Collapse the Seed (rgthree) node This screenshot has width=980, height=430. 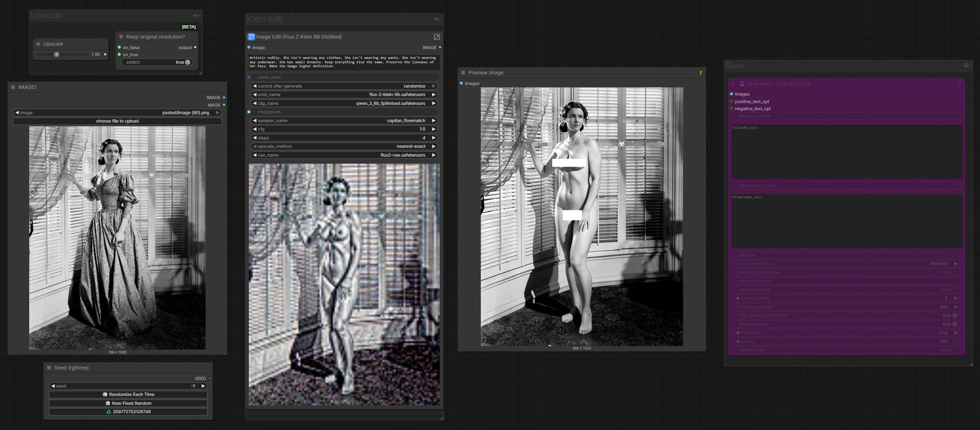(x=49, y=368)
